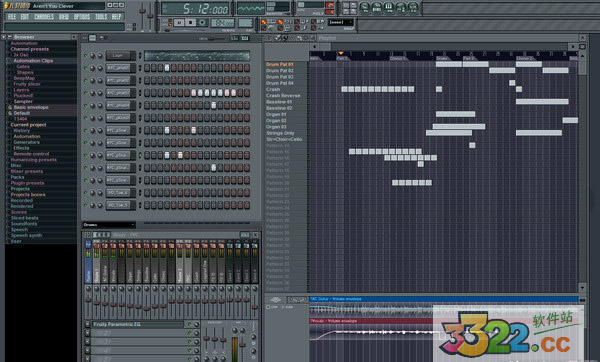Open the Snap dropdown set to none
The height and width of the screenshot is (362, 600).
pyautogui.click(x=341, y=22)
